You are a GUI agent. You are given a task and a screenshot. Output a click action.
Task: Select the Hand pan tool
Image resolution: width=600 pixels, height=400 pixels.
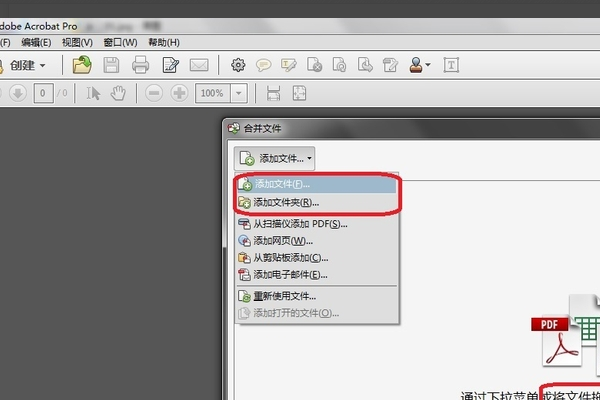(118, 93)
